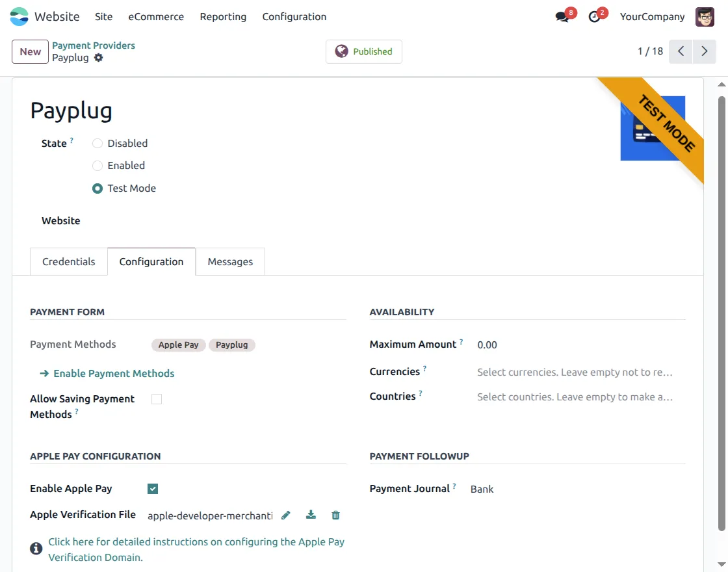Open the eCommerce menu
728x572 pixels.
[156, 17]
